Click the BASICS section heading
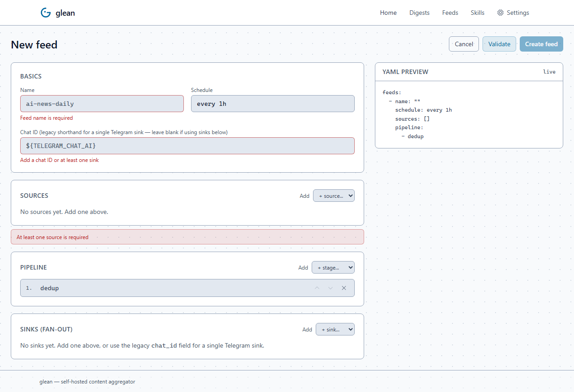 pos(31,76)
